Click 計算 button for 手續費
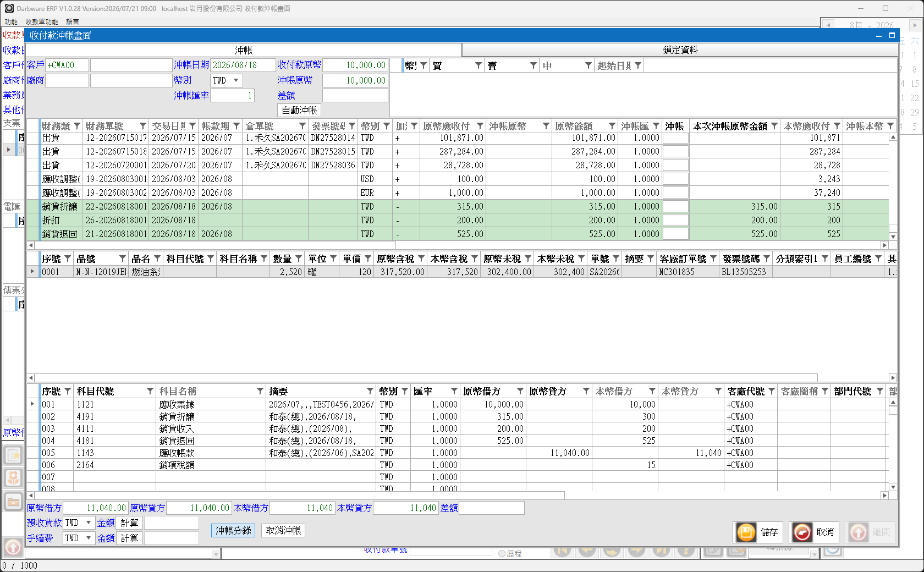Viewport: 924px width, 572px height. [129, 538]
